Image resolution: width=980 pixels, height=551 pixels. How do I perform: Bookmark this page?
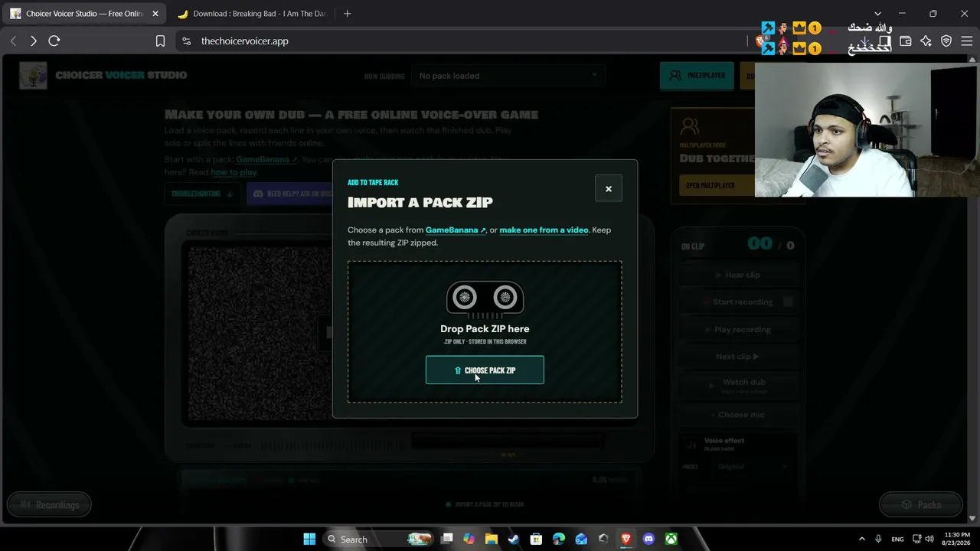pyautogui.click(x=160, y=41)
